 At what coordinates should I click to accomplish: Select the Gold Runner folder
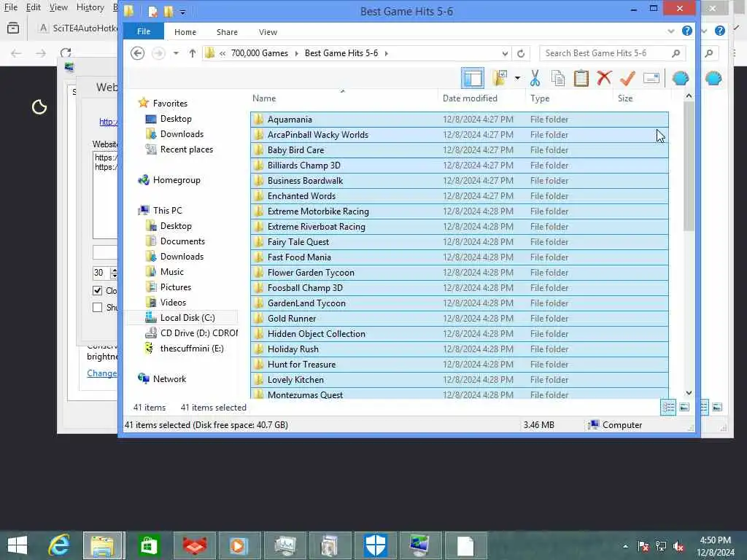point(460,319)
